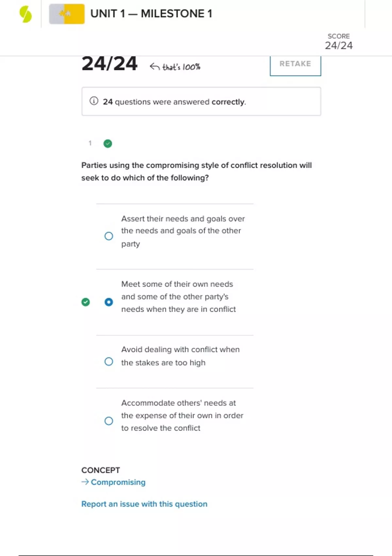Click green checkmark next to question 1
Viewport: 392px width, 556px height.
pyautogui.click(x=108, y=144)
